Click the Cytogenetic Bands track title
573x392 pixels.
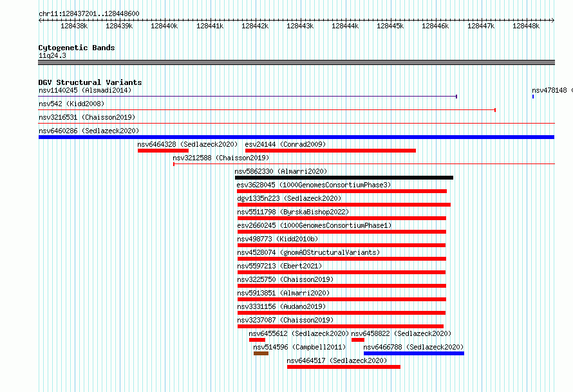click(x=77, y=48)
